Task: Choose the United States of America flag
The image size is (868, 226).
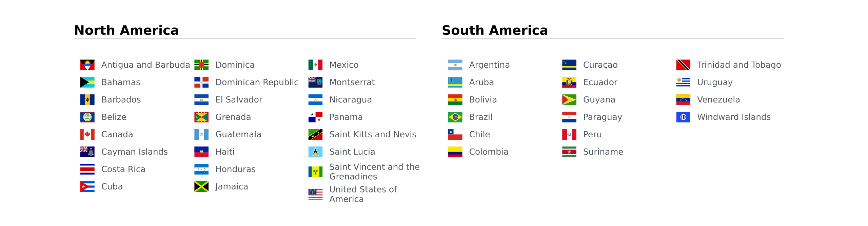Action: (315, 194)
